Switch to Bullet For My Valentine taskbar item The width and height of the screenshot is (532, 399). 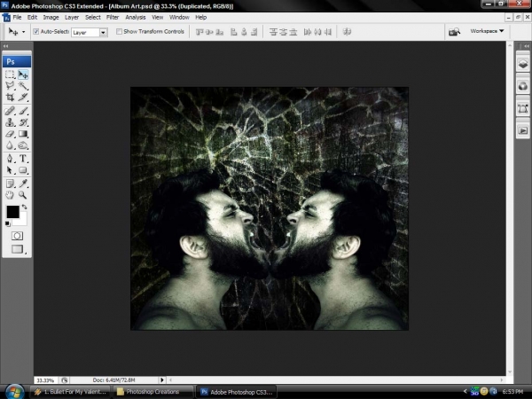coord(70,392)
